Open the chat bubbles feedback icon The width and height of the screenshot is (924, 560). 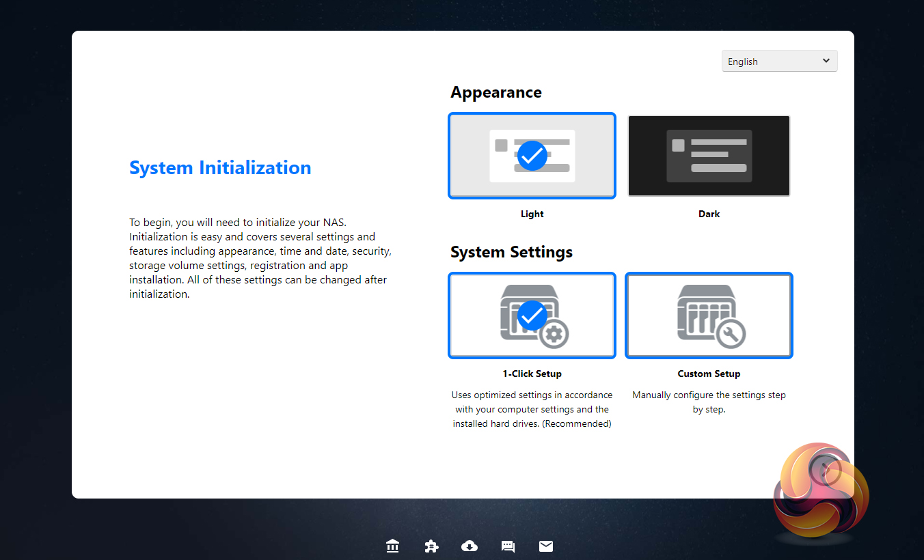(508, 546)
